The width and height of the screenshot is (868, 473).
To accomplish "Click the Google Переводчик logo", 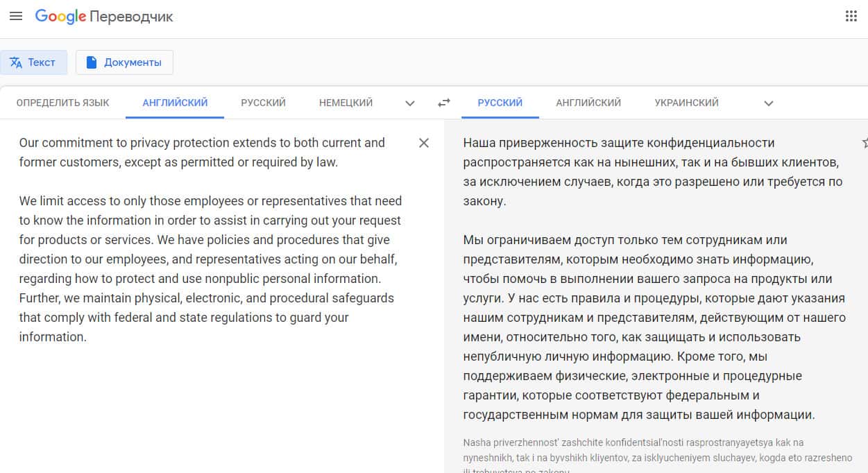I will [x=104, y=17].
